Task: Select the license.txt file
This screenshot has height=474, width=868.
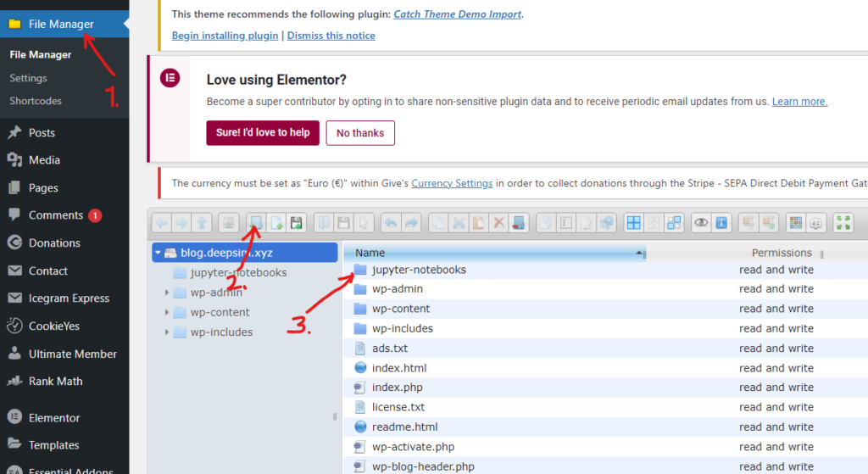Action: 605,407
